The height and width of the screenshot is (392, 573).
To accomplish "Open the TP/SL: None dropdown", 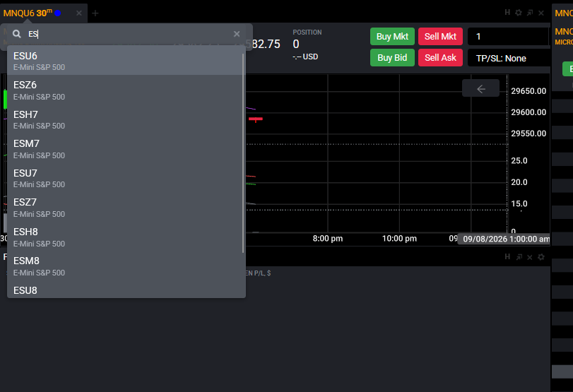I will click(508, 58).
